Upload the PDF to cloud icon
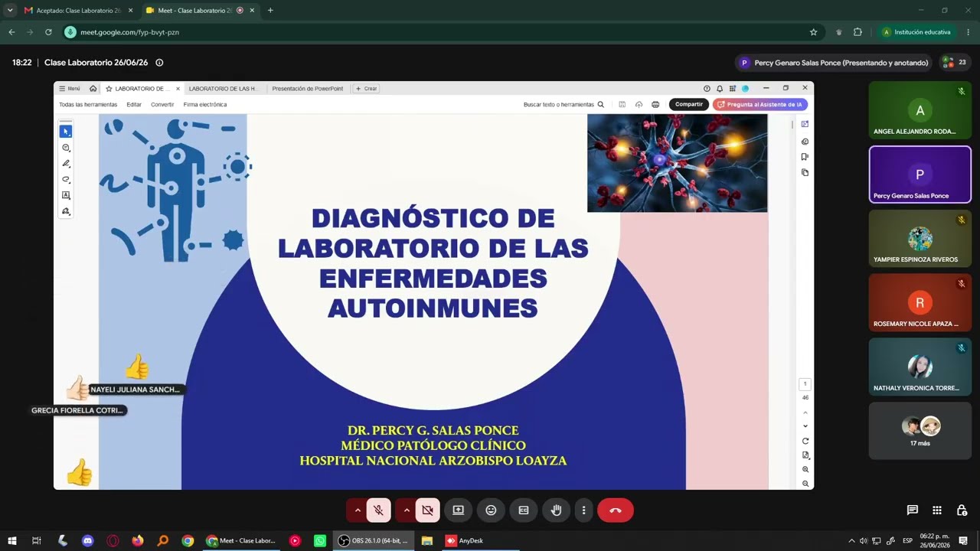Viewport: 980px width, 551px height. [639, 105]
